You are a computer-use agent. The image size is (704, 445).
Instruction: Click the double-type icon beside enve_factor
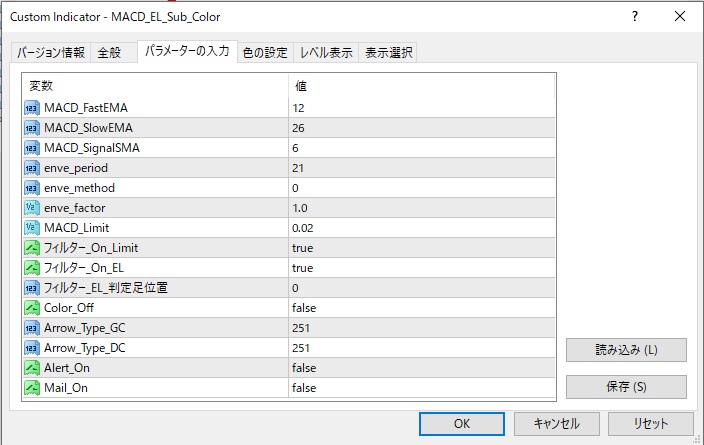32,208
